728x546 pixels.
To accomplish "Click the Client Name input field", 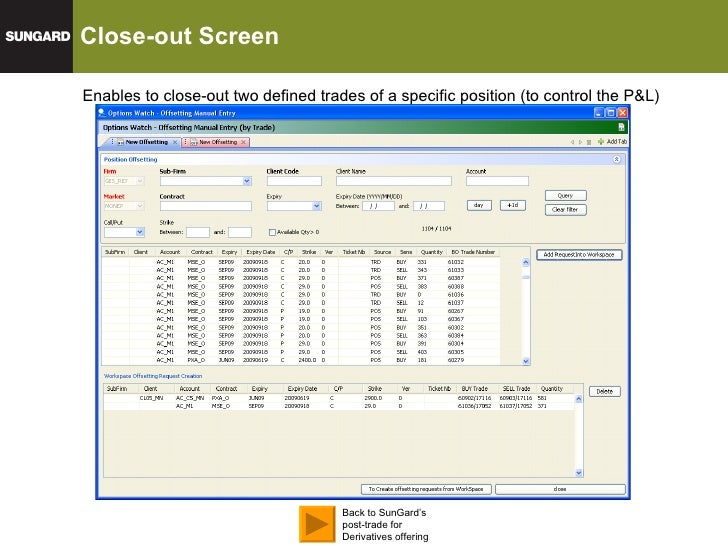I will 394,181.
